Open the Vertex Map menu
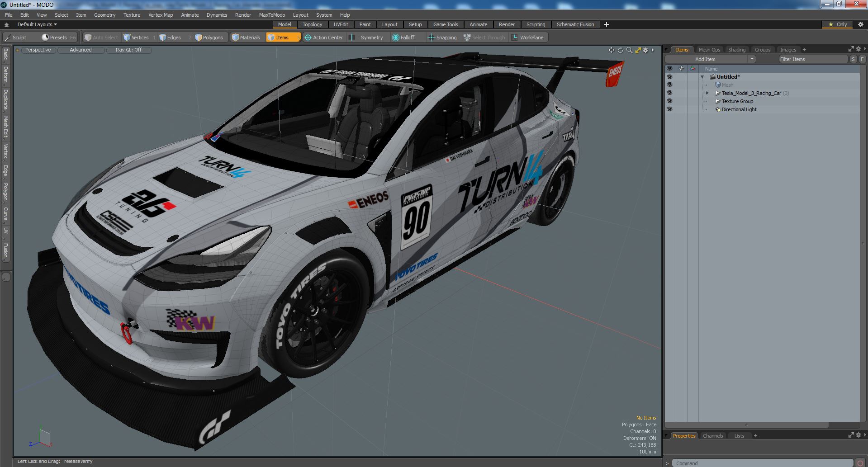This screenshot has width=868, height=467. coord(161,15)
